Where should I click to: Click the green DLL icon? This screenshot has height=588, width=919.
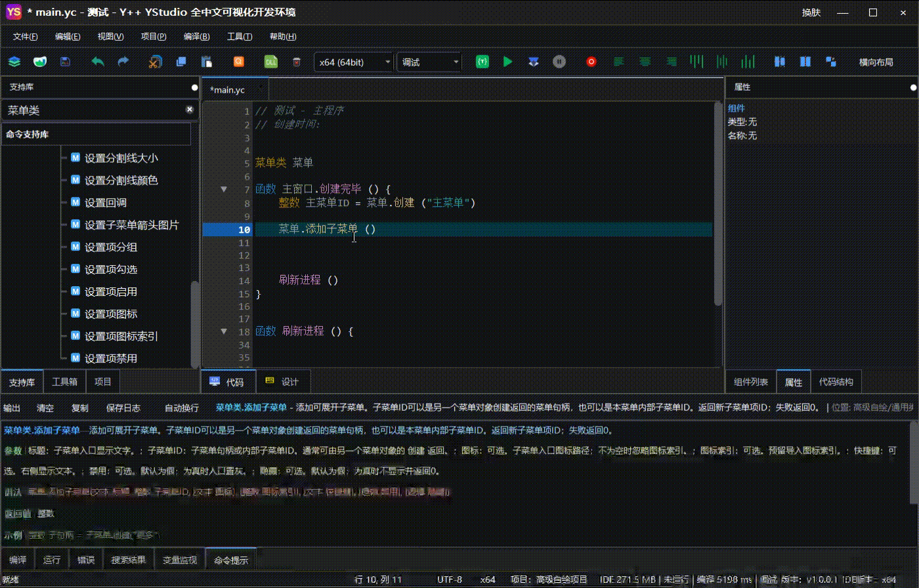(x=270, y=62)
